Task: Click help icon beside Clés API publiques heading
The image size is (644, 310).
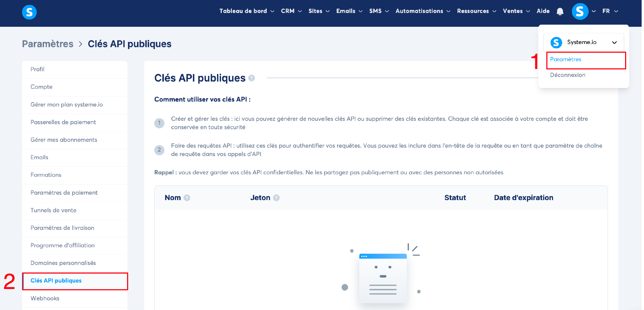Action: (x=252, y=78)
